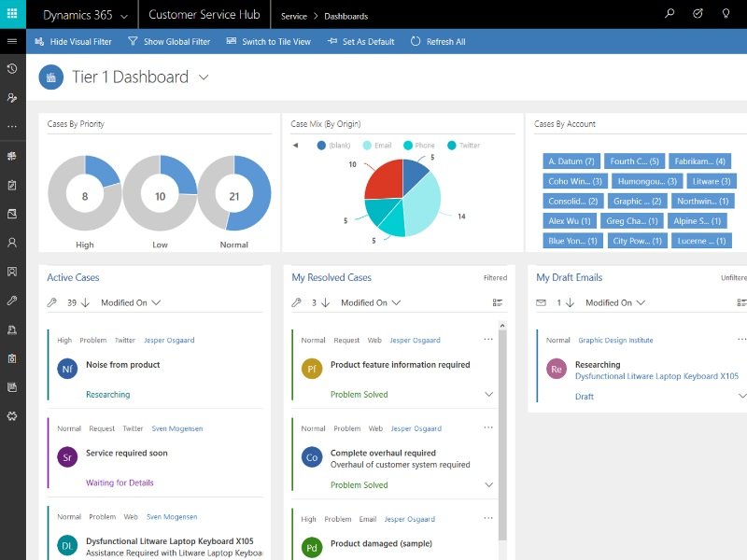Expand Product feature information required card
The height and width of the screenshot is (560, 747).
pyautogui.click(x=488, y=394)
